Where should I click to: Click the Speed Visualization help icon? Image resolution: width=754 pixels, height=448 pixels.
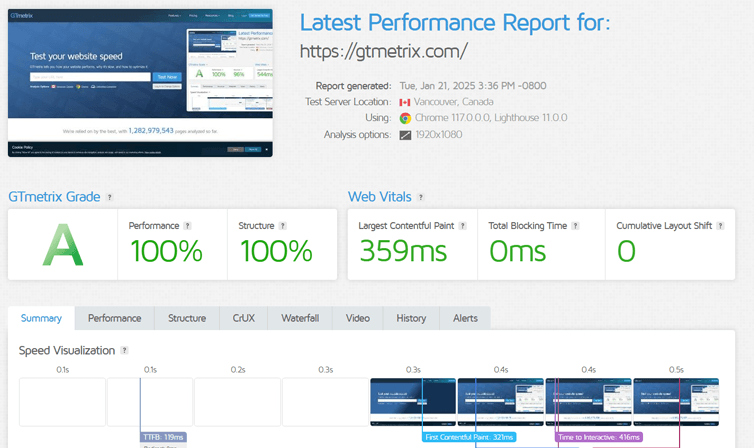click(125, 351)
